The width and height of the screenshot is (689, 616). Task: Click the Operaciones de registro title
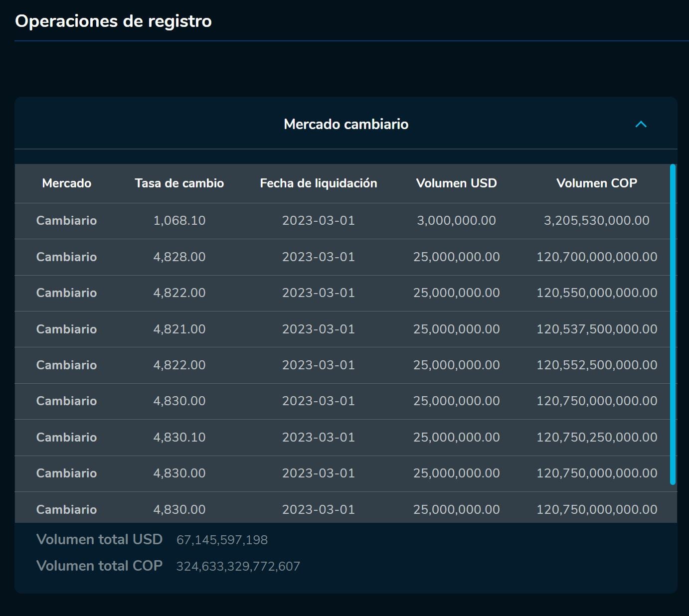click(x=114, y=21)
